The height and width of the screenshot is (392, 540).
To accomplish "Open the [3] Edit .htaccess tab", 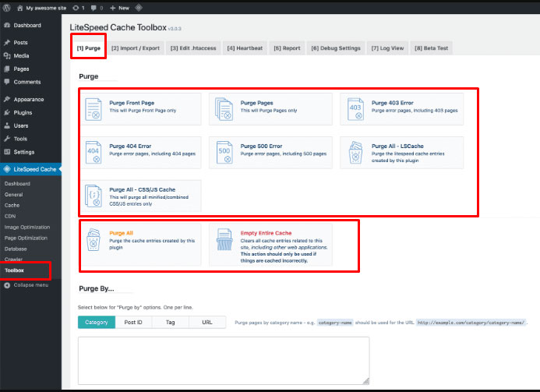I will [193, 48].
